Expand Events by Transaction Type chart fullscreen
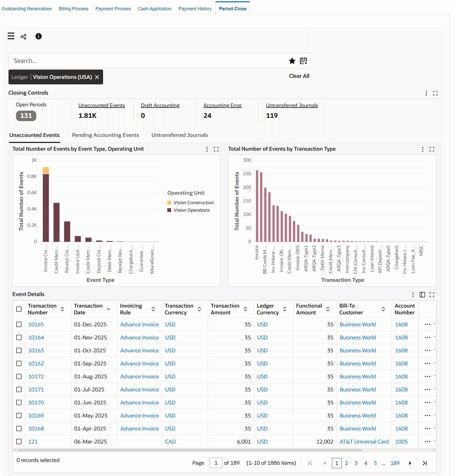 (x=432, y=149)
